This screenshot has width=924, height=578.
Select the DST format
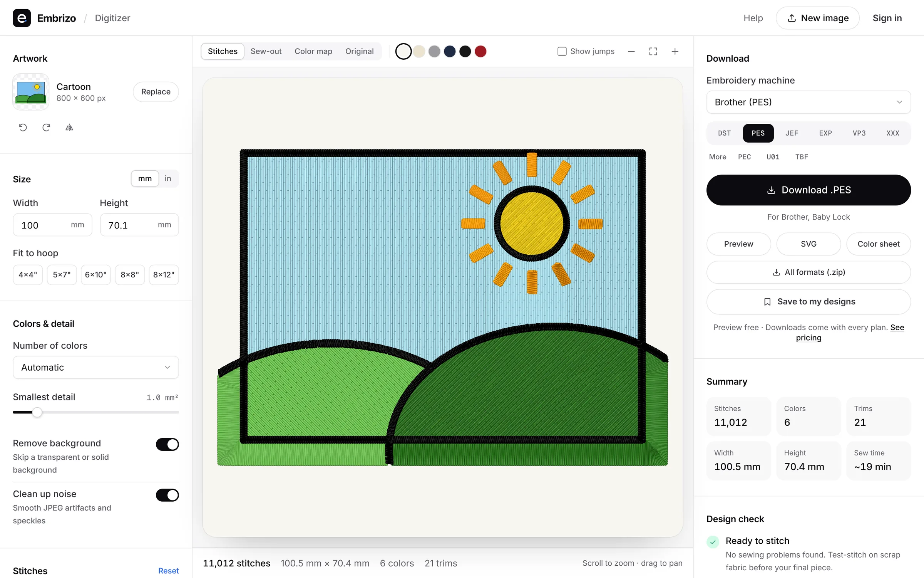[x=724, y=133]
